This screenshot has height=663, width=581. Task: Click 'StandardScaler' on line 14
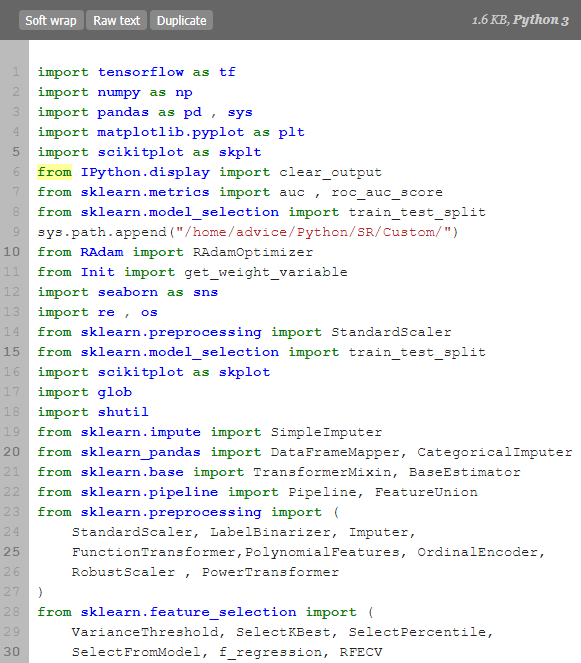click(x=391, y=332)
